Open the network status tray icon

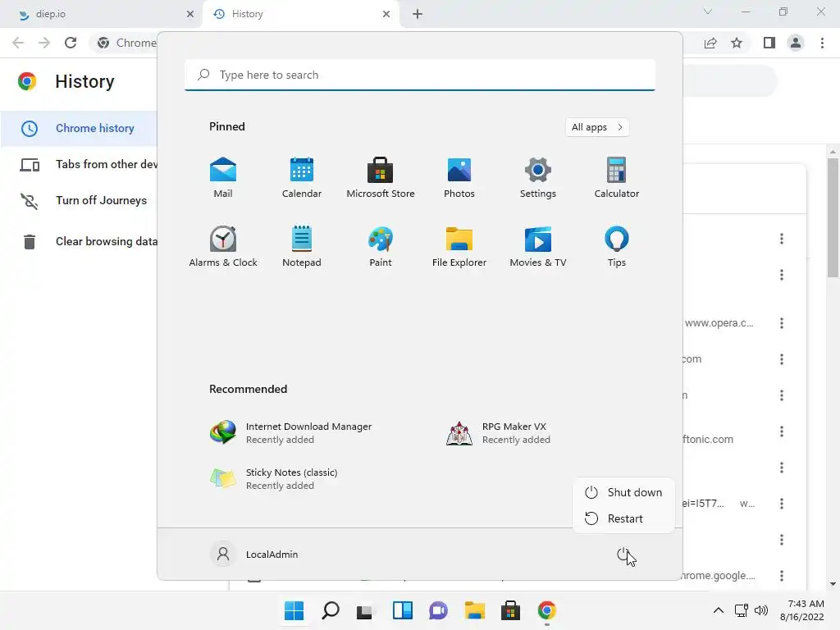742,610
